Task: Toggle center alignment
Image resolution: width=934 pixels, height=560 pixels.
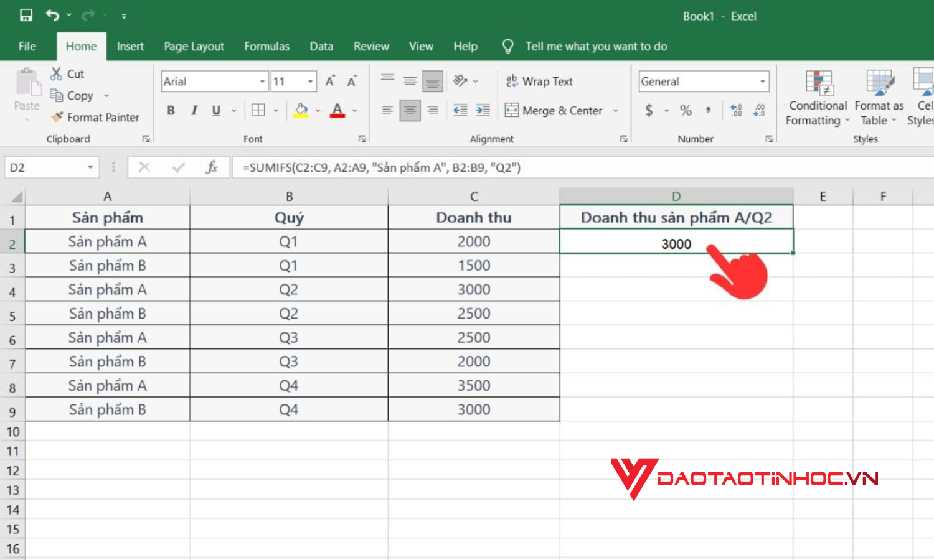Action: 410,110
